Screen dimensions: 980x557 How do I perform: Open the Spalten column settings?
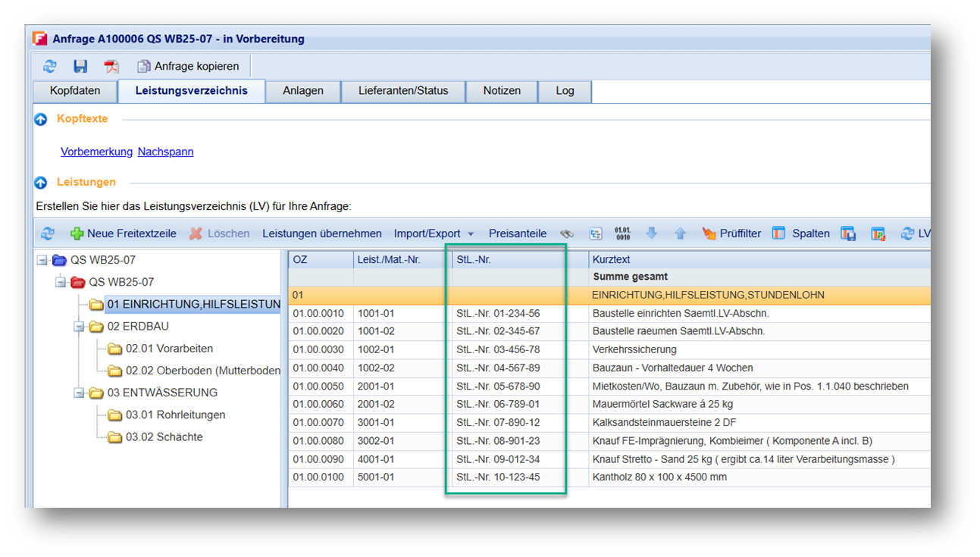point(801,233)
